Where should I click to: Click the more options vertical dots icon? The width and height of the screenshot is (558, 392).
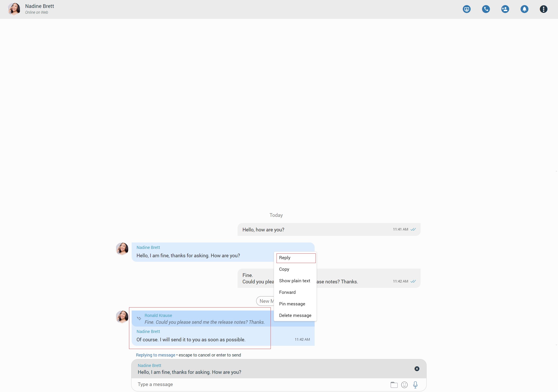coord(544,9)
